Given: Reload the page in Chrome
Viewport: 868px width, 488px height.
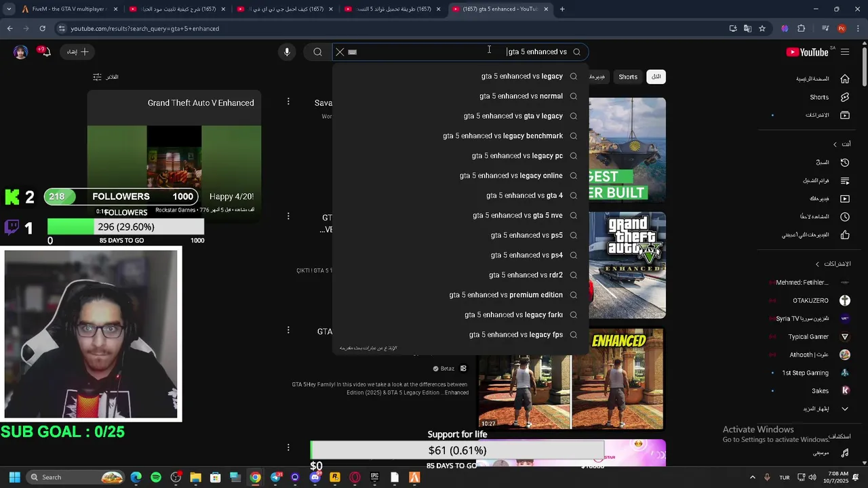Looking at the screenshot, I should pyautogui.click(x=42, y=28).
